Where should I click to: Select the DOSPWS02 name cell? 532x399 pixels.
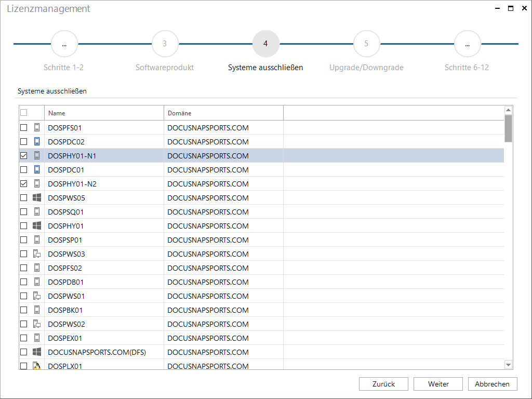click(104, 324)
